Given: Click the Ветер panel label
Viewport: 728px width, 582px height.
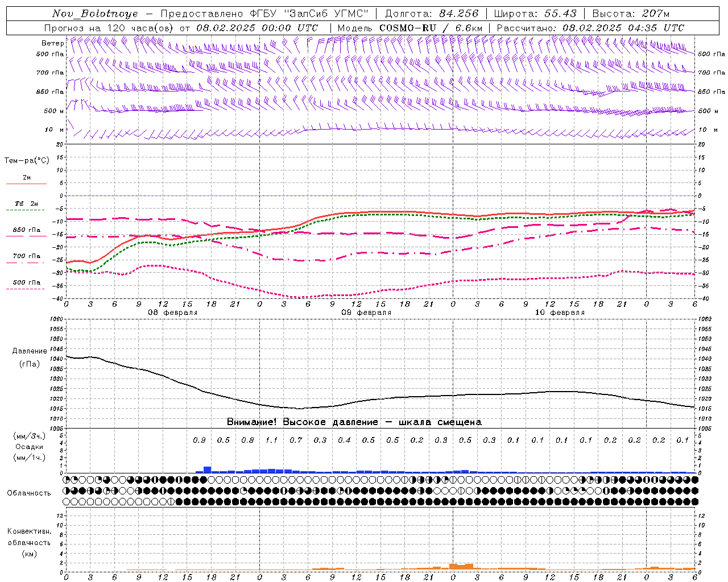Looking at the screenshot, I should 52,43.
